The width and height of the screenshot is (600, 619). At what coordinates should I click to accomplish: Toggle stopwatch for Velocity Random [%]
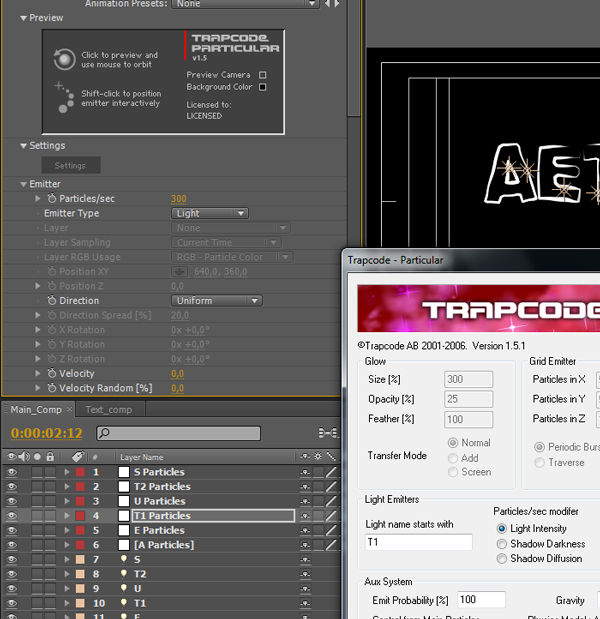point(52,388)
